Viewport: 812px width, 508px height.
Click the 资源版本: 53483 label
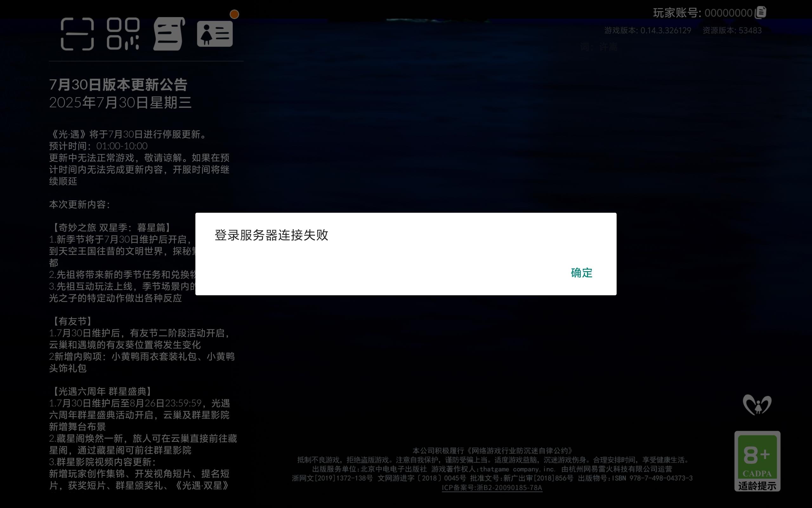point(732,30)
